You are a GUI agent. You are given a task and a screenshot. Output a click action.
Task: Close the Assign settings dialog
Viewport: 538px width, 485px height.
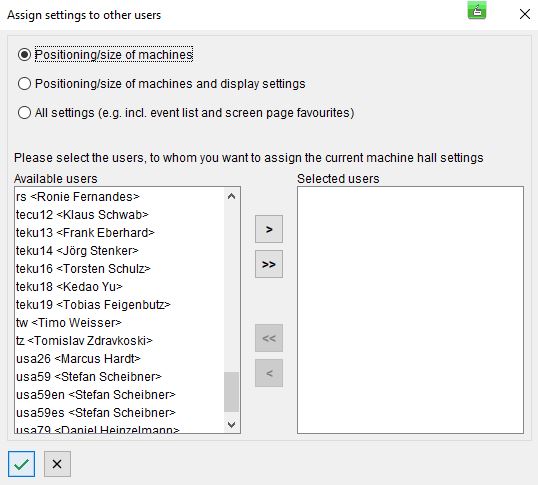[x=525, y=14]
